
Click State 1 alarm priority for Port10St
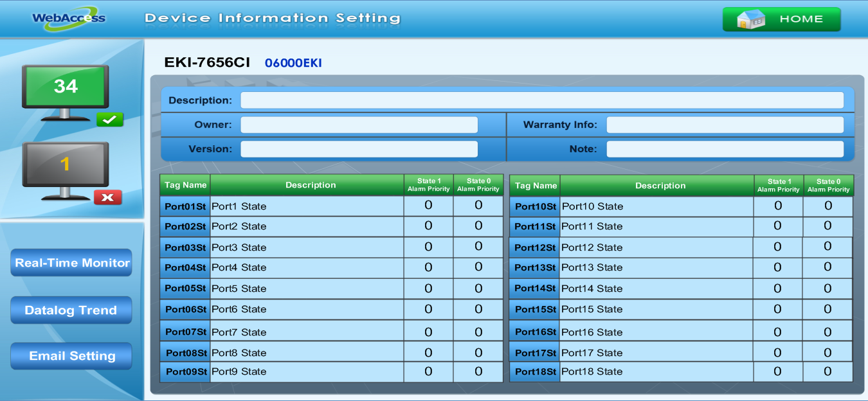(x=778, y=206)
